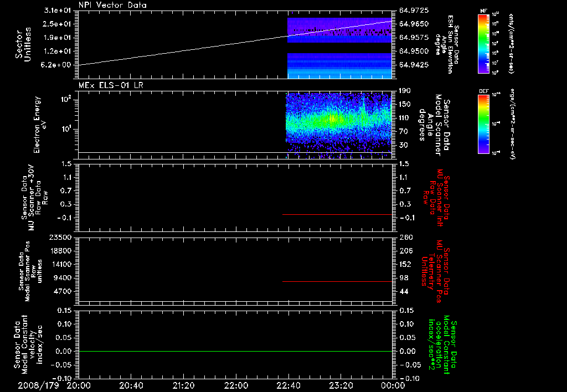Click the 9400 scanner position value
The height and width of the screenshot is (392, 567).
(62, 278)
